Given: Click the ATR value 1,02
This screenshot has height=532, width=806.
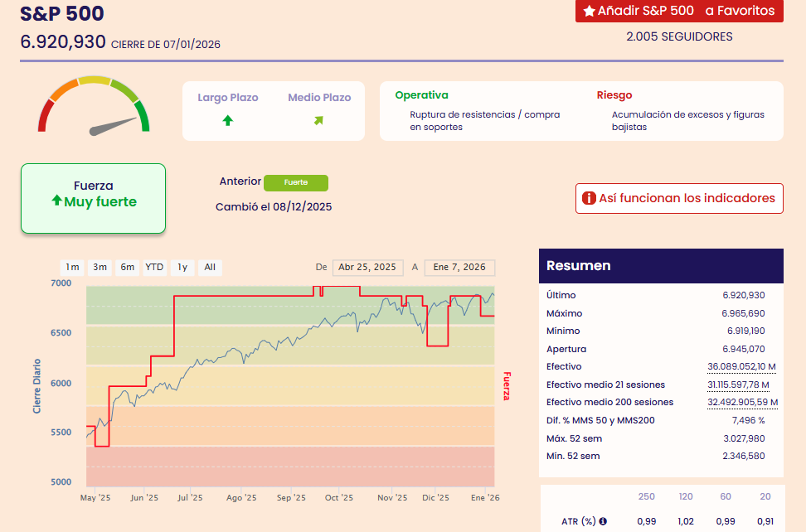Looking at the screenshot, I should (686, 521).
